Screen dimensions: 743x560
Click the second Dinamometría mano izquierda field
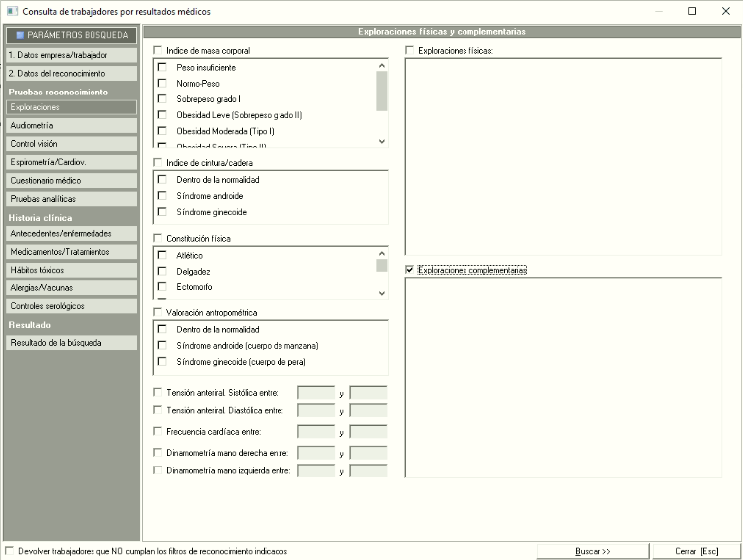(368, 471)
